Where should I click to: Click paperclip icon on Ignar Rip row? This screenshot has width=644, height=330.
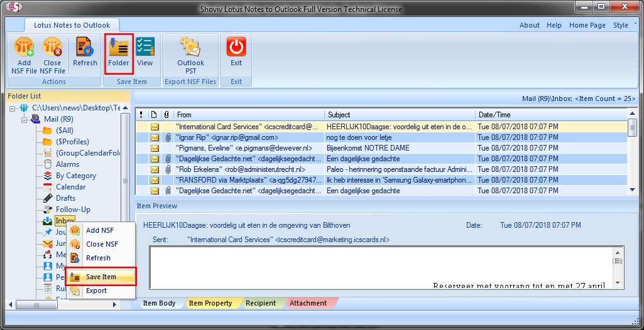(x=168, y=137)
